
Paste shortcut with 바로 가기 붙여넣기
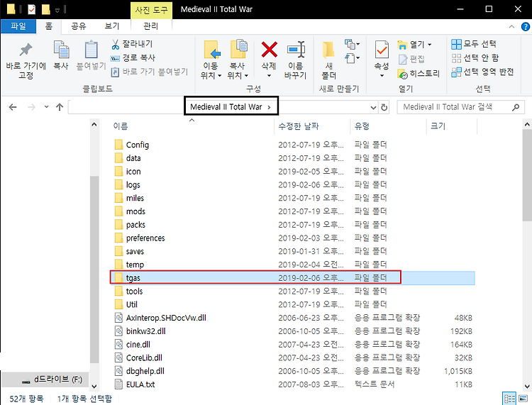[150, 72]
